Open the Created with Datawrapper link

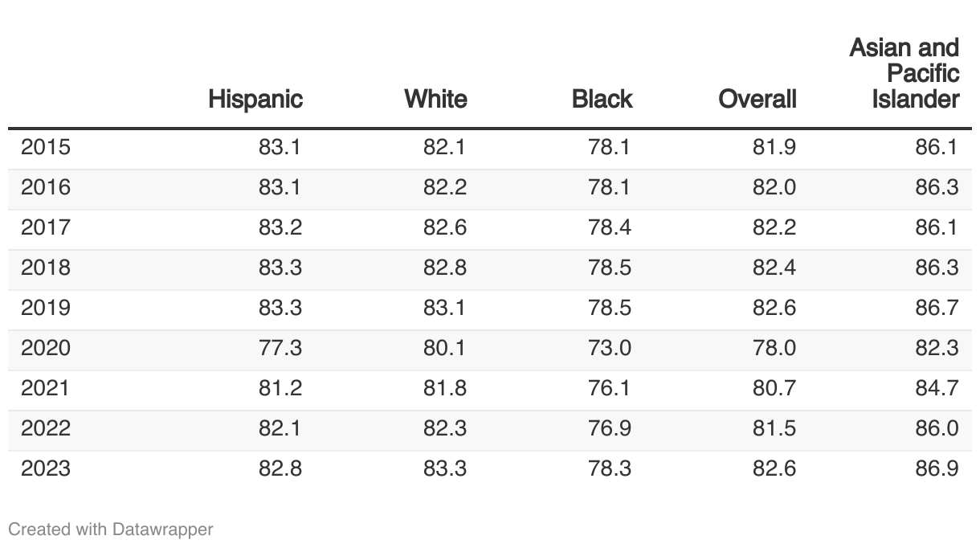[x=111, y=529]
